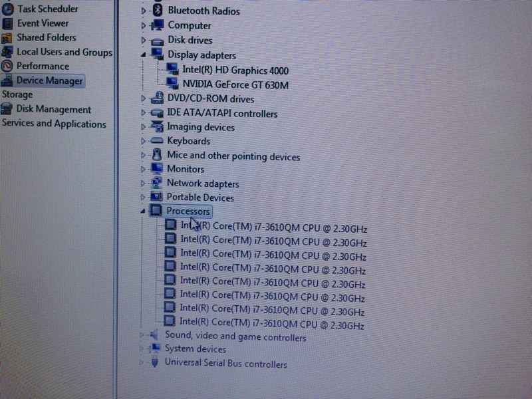
Task: Click the Bluetooth Radios icon
Action: tap(157, 11)
